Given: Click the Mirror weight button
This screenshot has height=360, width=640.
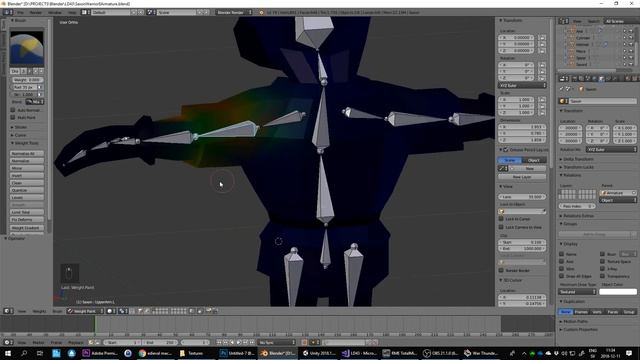Looking at the screenshot, I should pyautogui.click(x=27, y=168).
